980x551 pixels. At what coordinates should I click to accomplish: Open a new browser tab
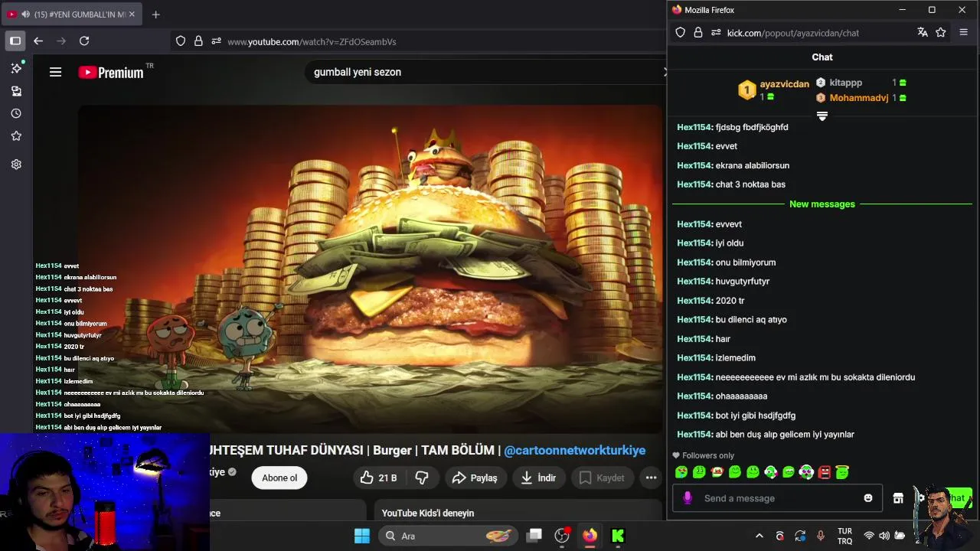coord(156,15)
